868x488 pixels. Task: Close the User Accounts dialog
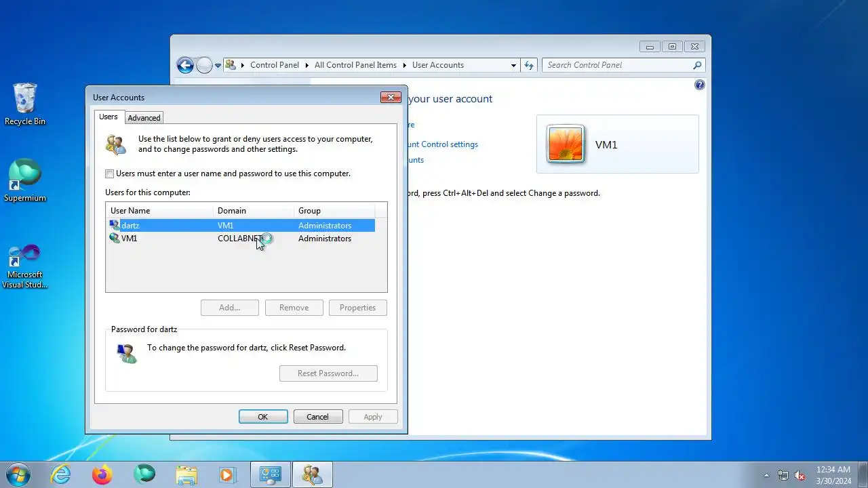click(391, 98)
